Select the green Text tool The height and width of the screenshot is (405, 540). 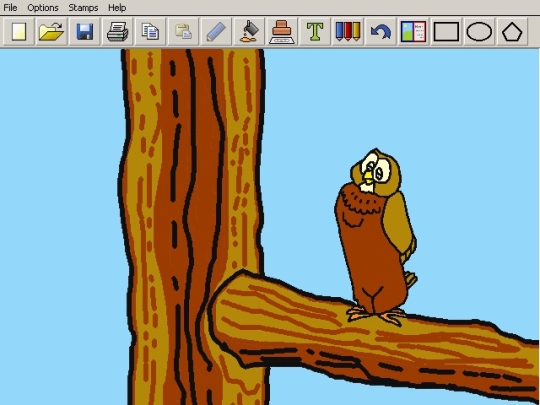(x=315, y=32)
